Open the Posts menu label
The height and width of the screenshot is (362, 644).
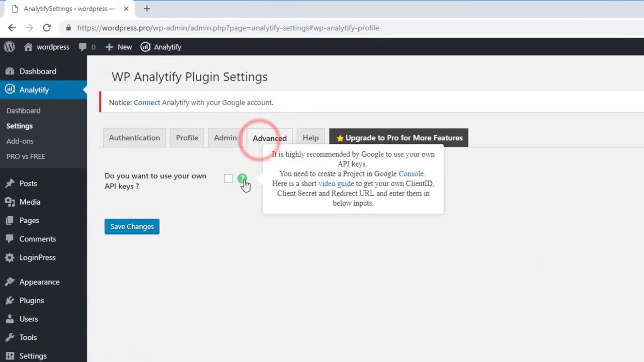(x=28, y=184)
